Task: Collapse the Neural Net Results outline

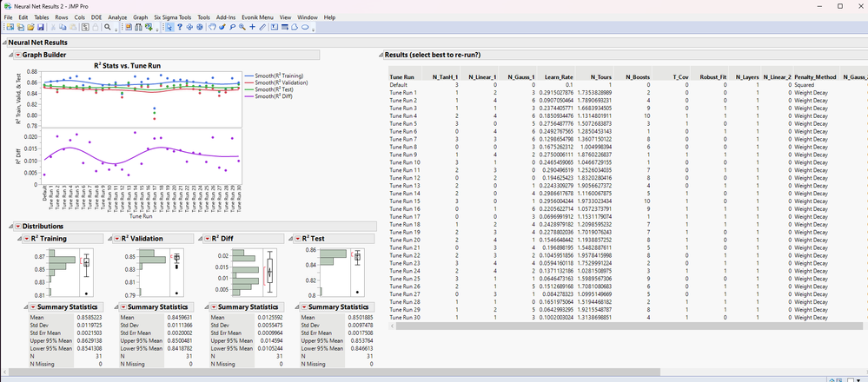Action: click(x=5, y=43)
